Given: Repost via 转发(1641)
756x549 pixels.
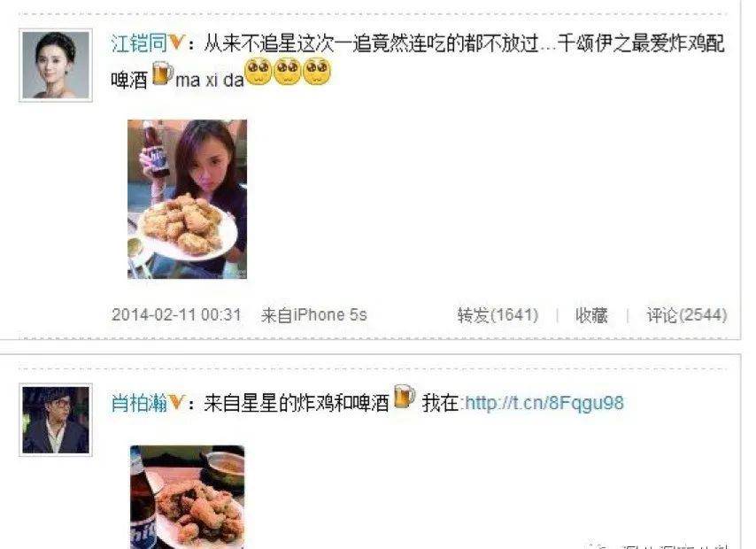Looking at the screenshot, I should (x=498, y=315).
